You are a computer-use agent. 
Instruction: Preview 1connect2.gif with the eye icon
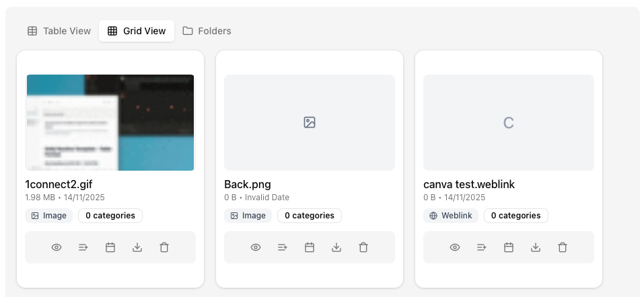click(x=57, y=247)
